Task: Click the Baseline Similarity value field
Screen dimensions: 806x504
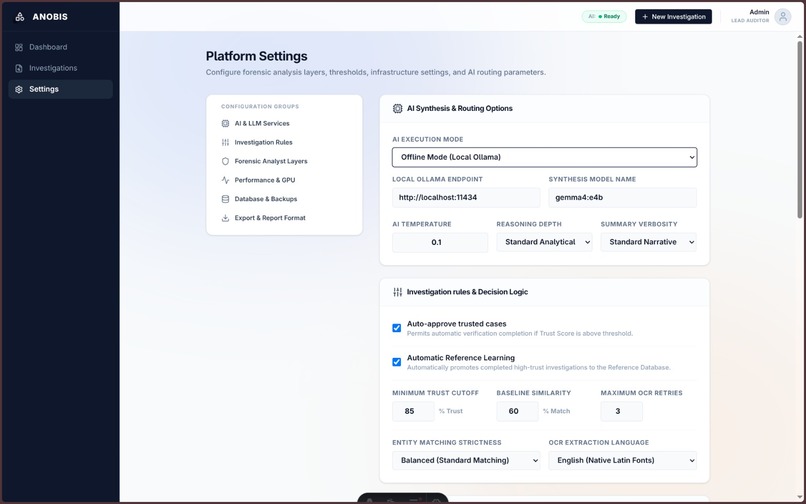Action: [518, 411]
